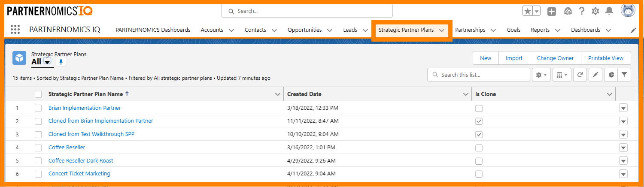This screenshot has height=187, width=644.
Task: Expand the Partnerships tab dropdown chevron
Action: coord(493,30)
